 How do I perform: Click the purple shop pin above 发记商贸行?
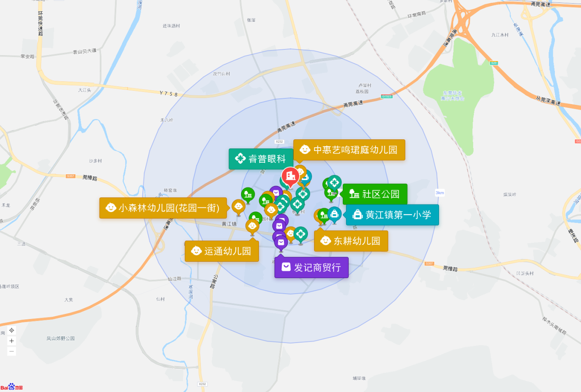coord(281,243)
